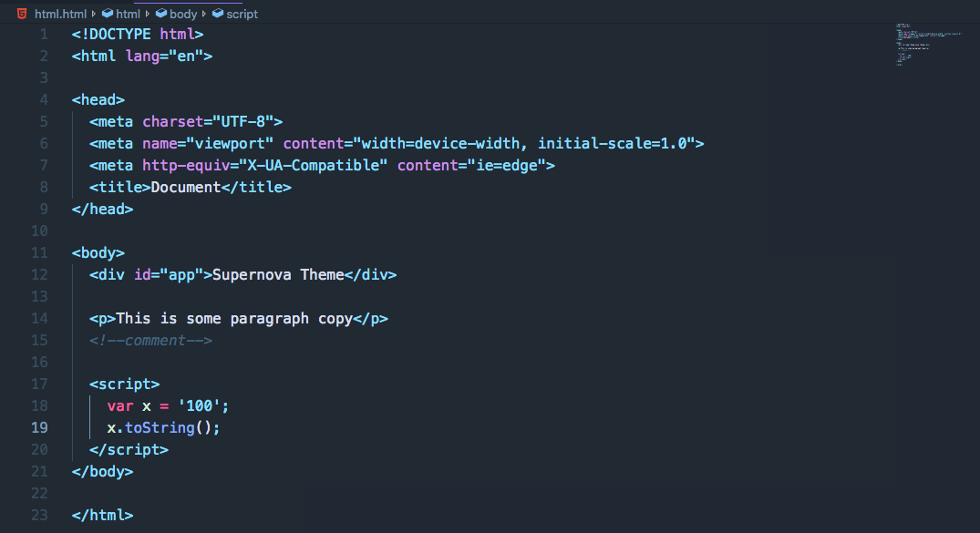Viewport: 980px width, 533px height.
Task: Click line number 23 in gutter
Action: click(39, 516)
